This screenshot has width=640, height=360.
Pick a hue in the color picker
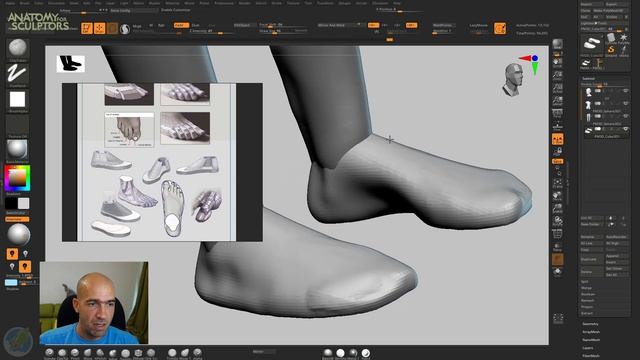[x=17, y=178]
